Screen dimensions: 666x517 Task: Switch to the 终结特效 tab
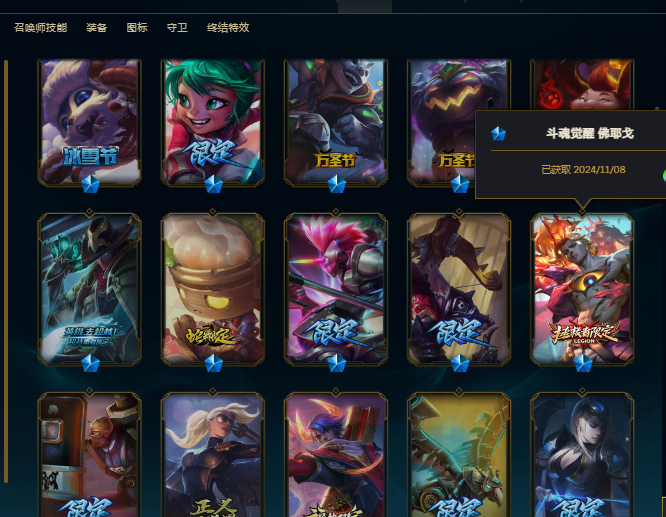click(228, 28)
